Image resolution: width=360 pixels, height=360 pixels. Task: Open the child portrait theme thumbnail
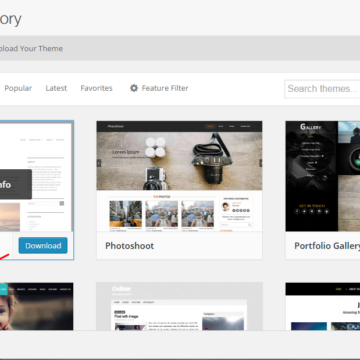click(37, 307)
